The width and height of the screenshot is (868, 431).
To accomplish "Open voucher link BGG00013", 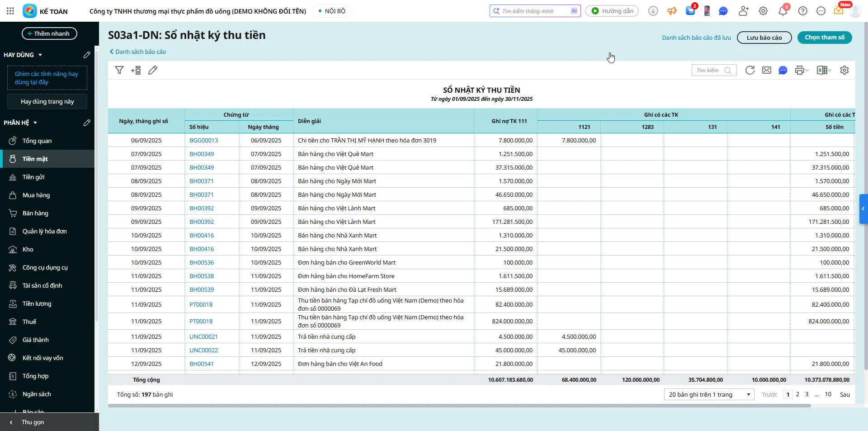I will pos(203,140).
